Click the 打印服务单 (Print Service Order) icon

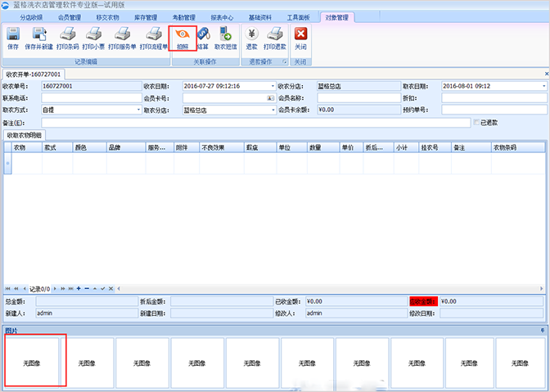pyautogui.click(x=121, y=38)
